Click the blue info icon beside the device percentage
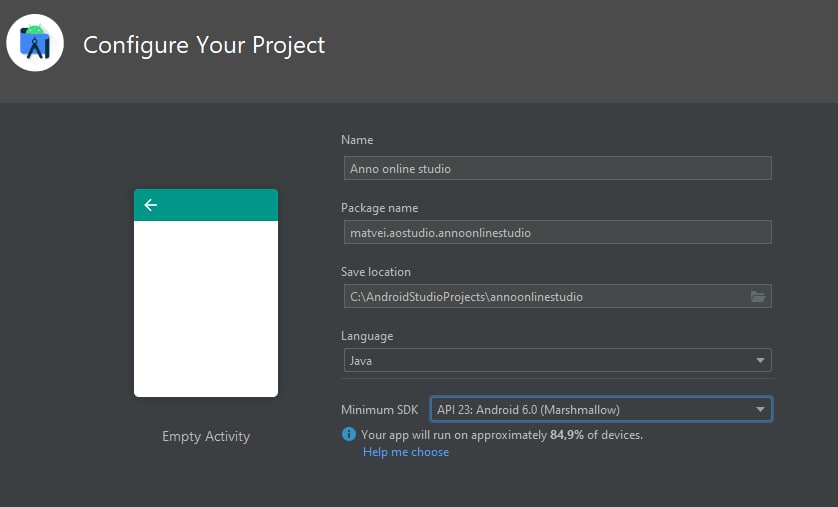Image resolution: width=838 pixels, height=507 pixels. (x=348, y=434)
